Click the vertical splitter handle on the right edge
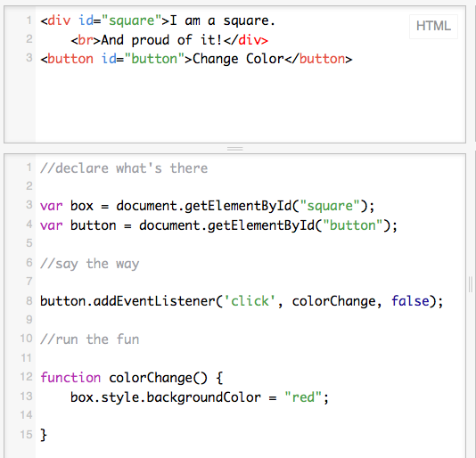This screenshot has height=458, width=476. [471, 284]
